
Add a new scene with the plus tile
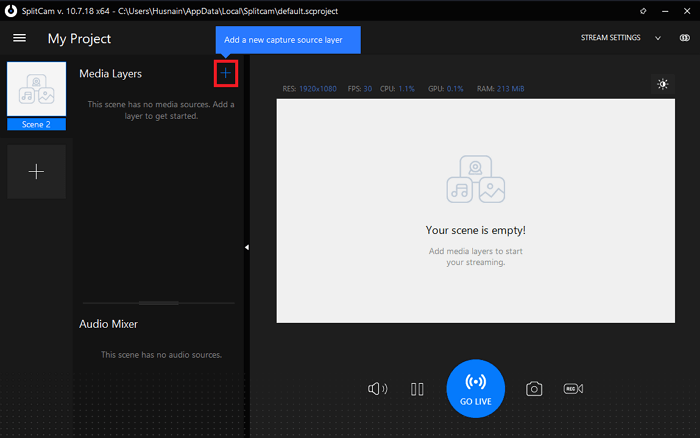point(37,171)
